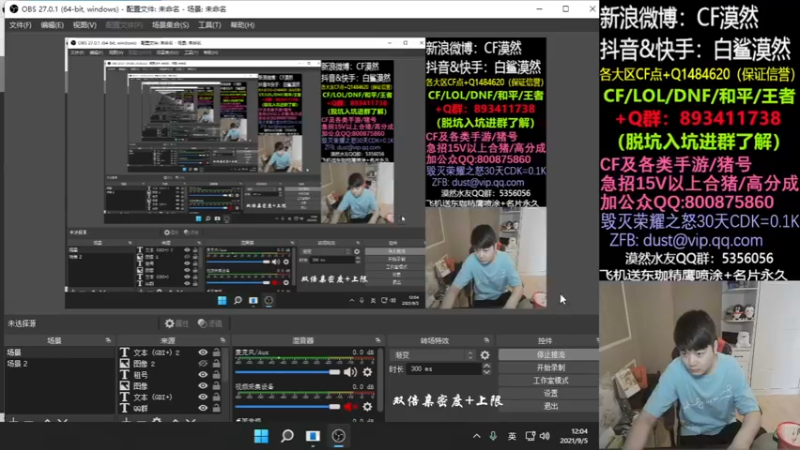Enable 工作室模式 studio mode
This screenshot has height=450, width=800.
[x=549, y=381]
